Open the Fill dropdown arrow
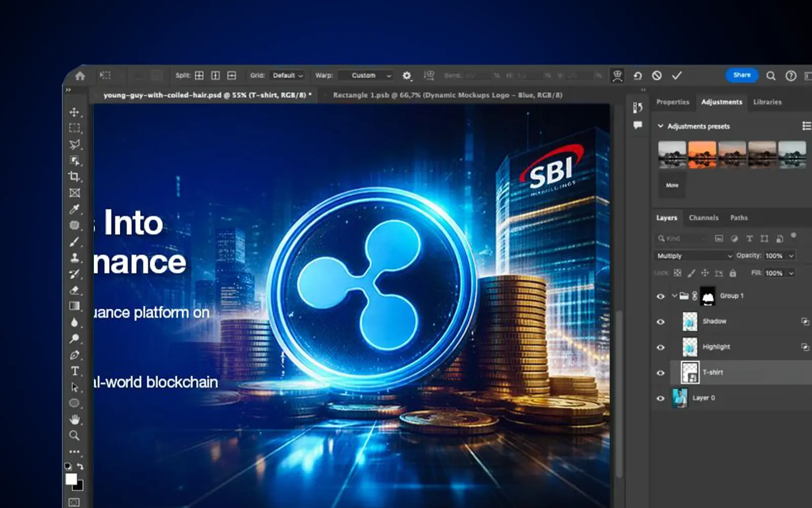 pyautogui.click(x=791, y=273)
